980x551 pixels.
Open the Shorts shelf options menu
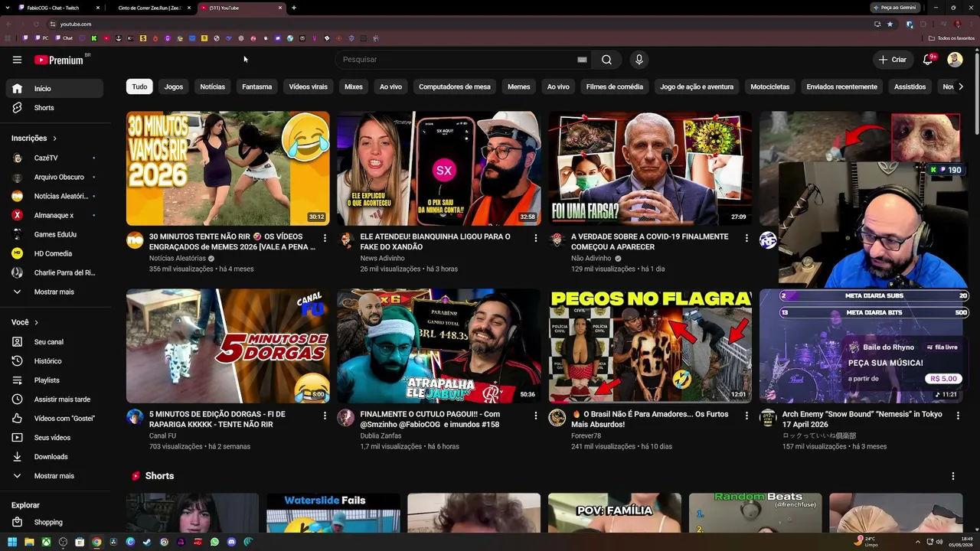tap(953, 476)
